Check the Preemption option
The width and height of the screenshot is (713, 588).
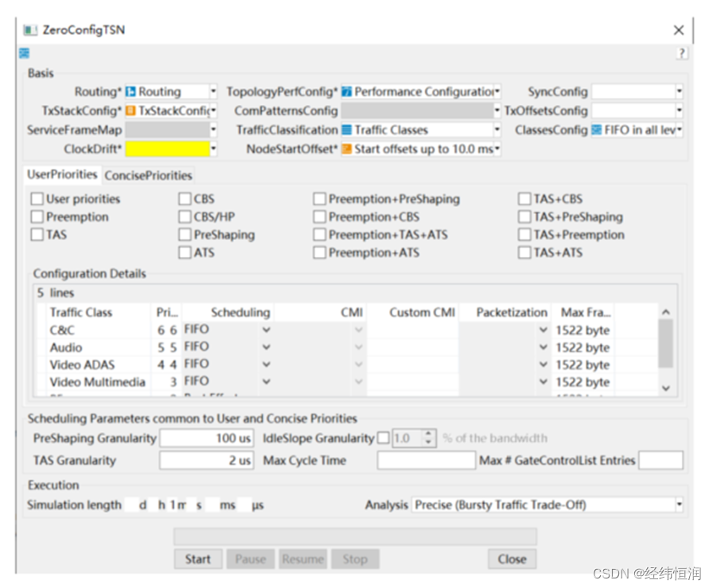point(37,217)
